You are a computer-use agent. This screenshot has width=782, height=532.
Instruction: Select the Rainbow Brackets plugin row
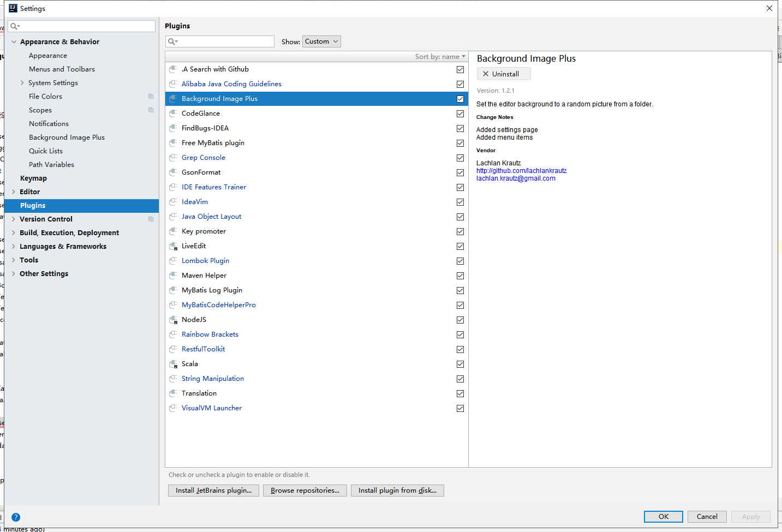(x=317, y=334)
